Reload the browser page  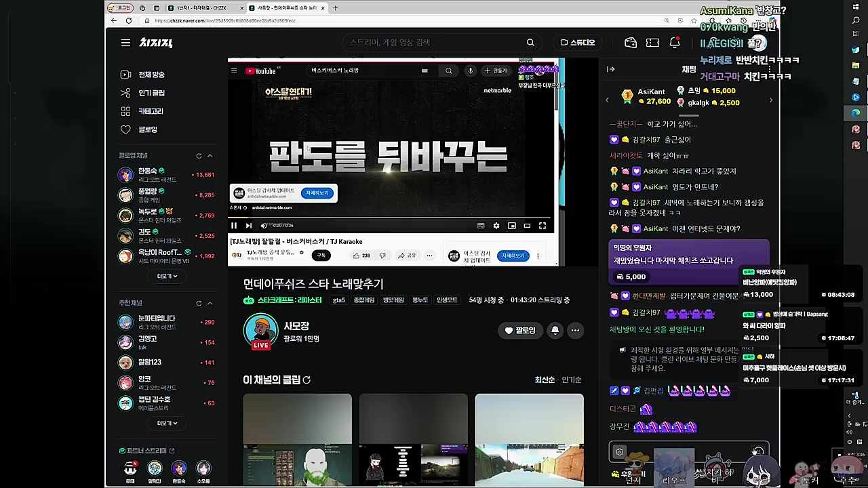pyautogui.click(x=129, y=20)
